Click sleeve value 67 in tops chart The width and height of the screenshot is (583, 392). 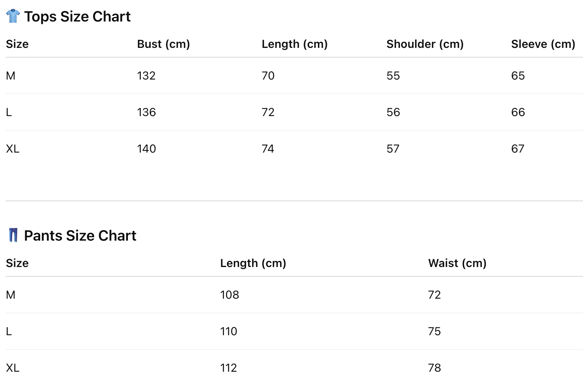518,149
